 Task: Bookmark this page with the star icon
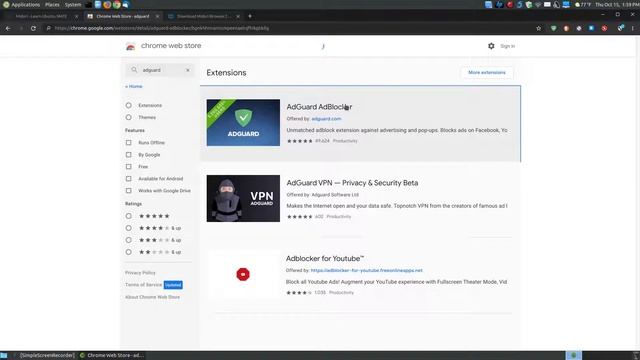click(538, 28)
